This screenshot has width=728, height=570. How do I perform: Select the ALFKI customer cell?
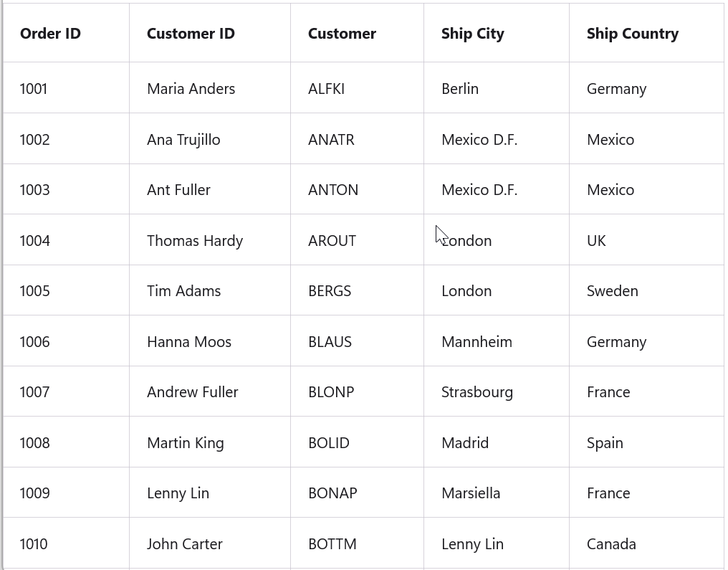tap(326, 89)
